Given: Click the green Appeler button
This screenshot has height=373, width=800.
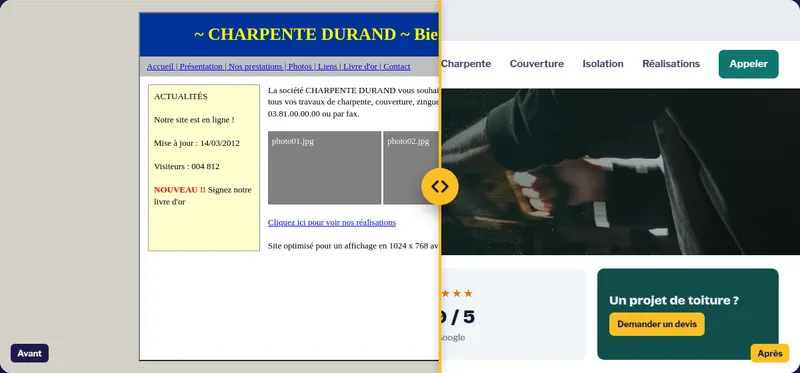Looking at the screenshot, I should 748,64.
